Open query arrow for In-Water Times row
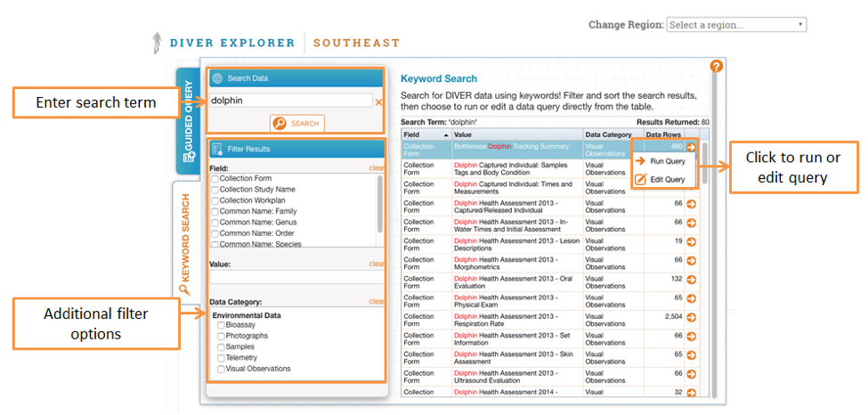The height and width of the screenshot is (415, 868). point(691,223)
